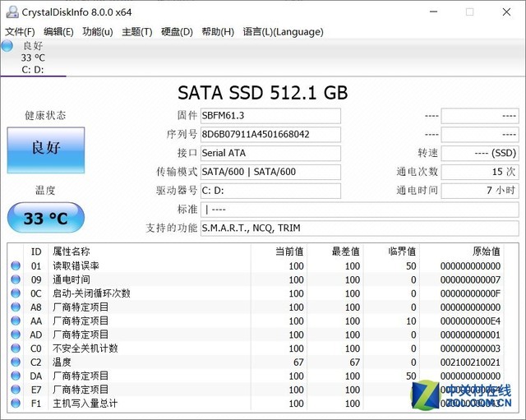Select the blue orb beside 09 通电时间

[x=16, y=279]
